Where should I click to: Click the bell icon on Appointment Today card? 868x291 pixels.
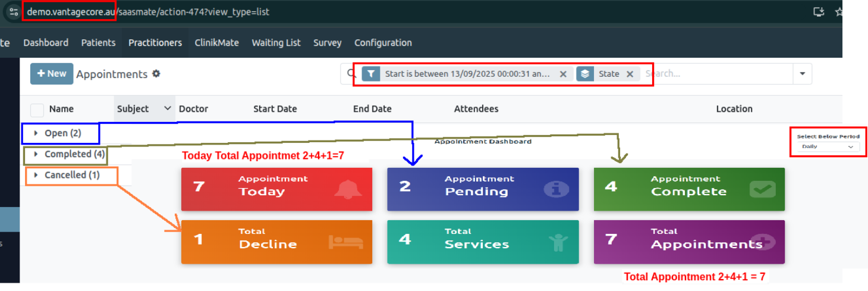coord(348,189)
